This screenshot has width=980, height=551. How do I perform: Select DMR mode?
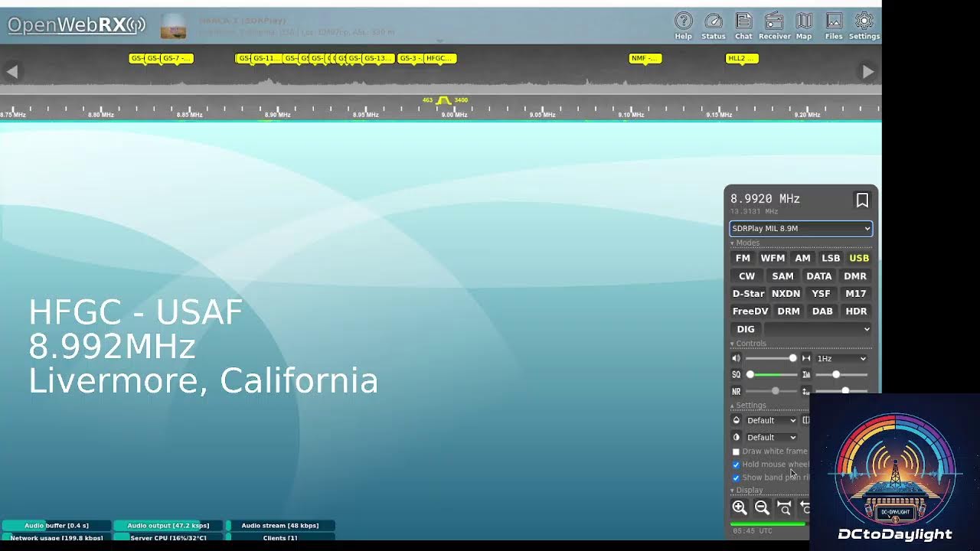(x=855, y=276)
